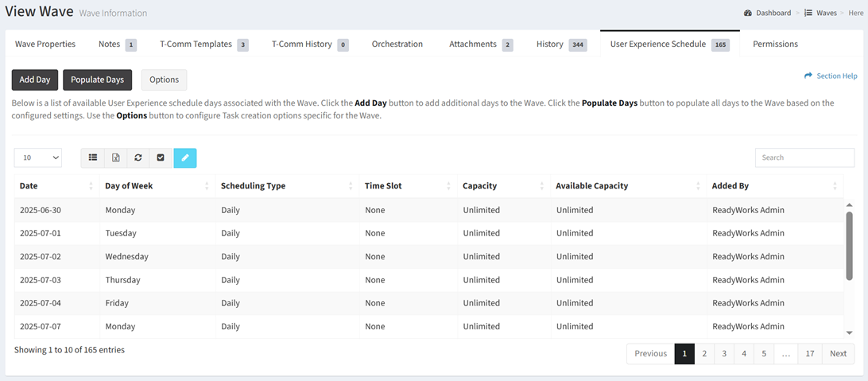The width and height of the screenshot is (868, 381).
Task: Click the table Search field
Action: [804, 157]
